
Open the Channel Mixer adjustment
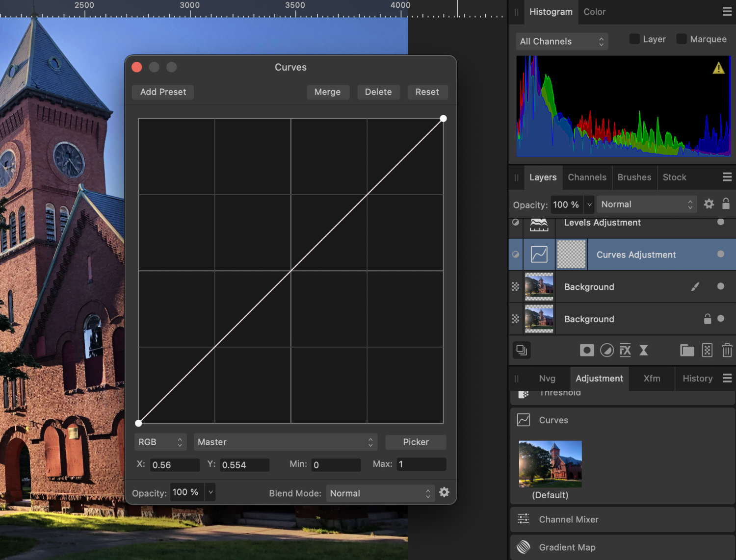pos(568,519)
